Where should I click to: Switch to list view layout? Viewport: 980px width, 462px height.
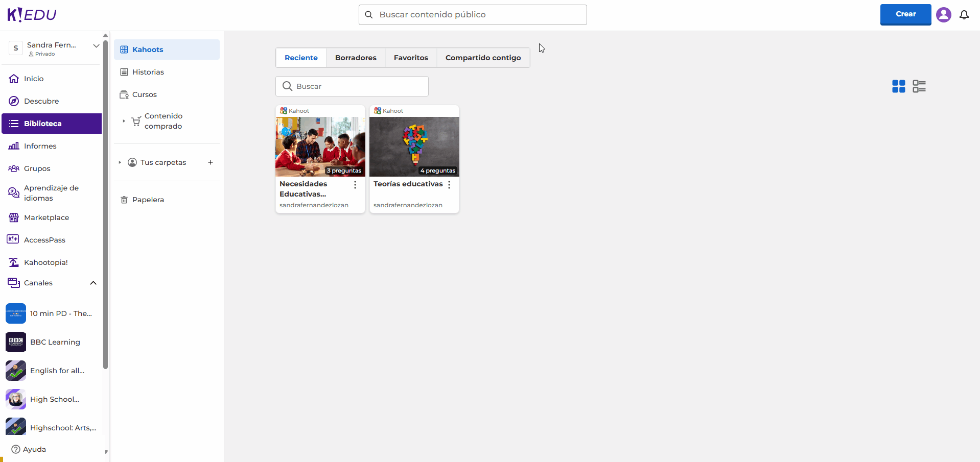[x=920, y=86]
